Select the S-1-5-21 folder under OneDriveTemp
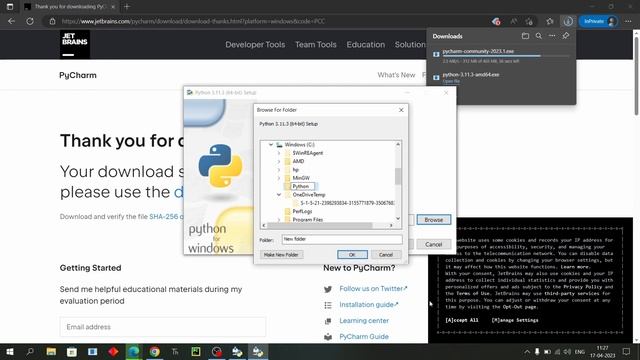The image size is (640, 360). 347,203
